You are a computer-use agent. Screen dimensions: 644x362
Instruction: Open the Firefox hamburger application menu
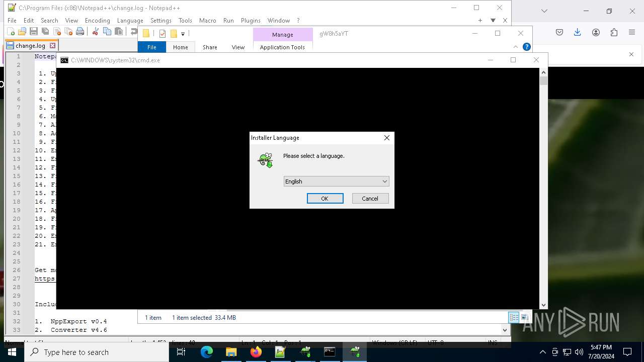[632, 32]
